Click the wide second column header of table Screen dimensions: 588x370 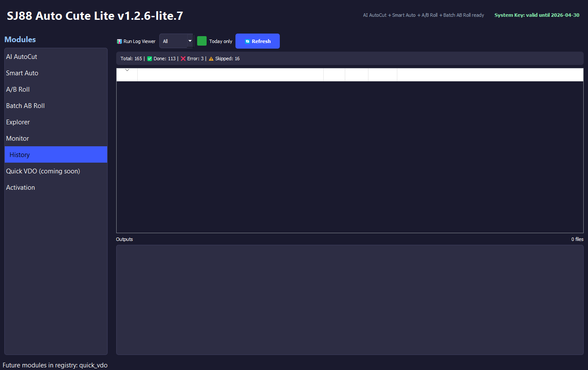(230, 75)
